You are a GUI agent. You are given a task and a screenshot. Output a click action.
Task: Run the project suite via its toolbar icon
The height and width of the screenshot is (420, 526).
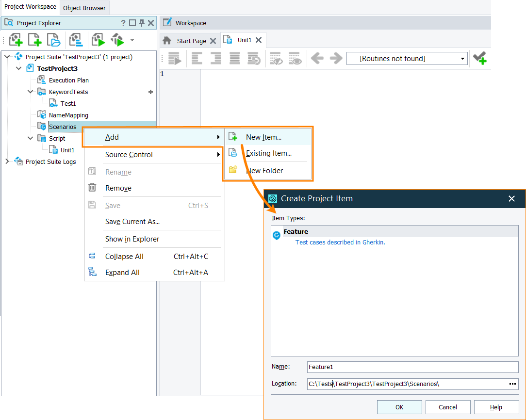[117, 40]
